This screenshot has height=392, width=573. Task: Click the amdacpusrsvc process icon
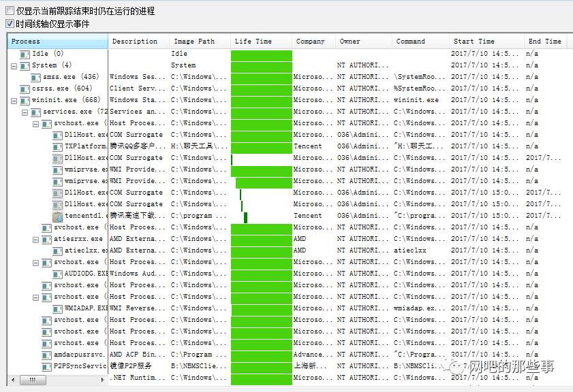pos(47,355)
